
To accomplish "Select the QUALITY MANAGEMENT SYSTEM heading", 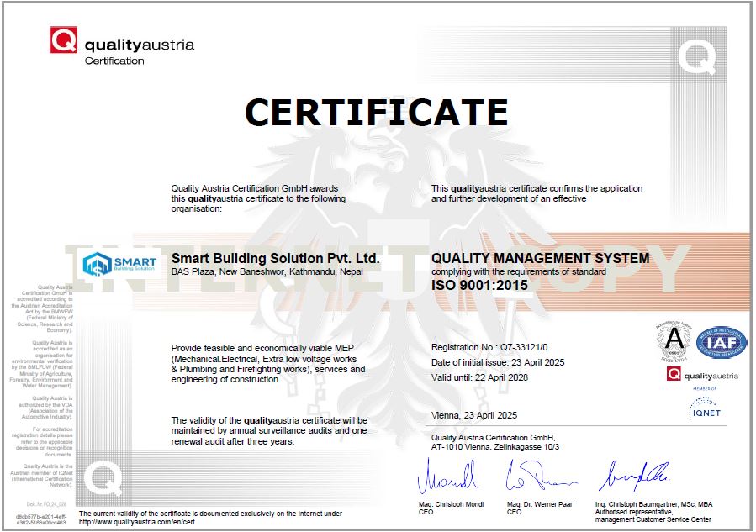I will [x=540, y=258].
